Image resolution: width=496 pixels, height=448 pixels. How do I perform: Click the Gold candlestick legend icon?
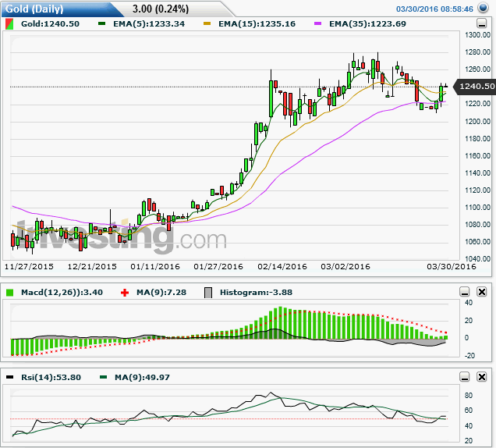tap(9, 24)
